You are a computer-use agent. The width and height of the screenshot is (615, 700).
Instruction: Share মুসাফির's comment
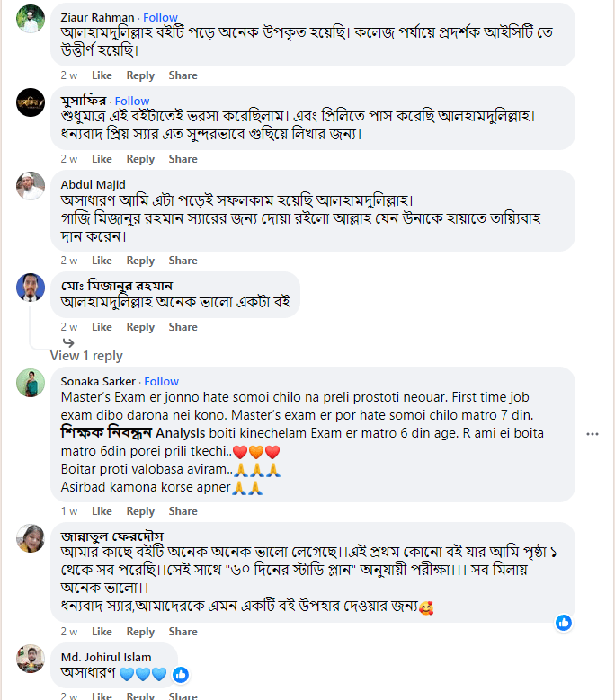pos(183,159)
